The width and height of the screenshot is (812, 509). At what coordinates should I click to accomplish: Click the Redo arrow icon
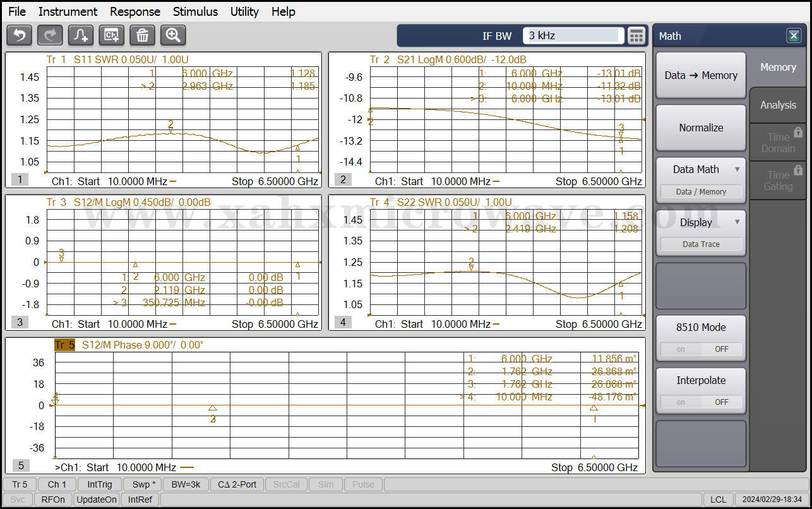[50, 35]
